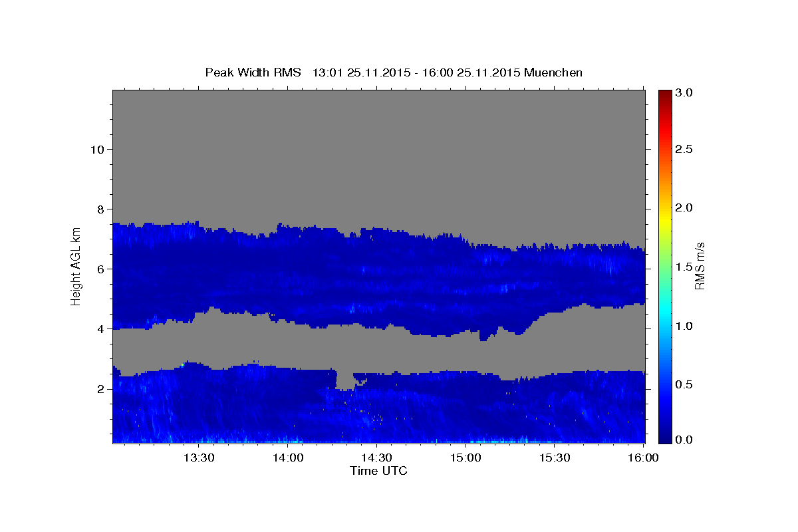Click the height axis label 6
The image size is (798, 532).
tap(100, 269)
